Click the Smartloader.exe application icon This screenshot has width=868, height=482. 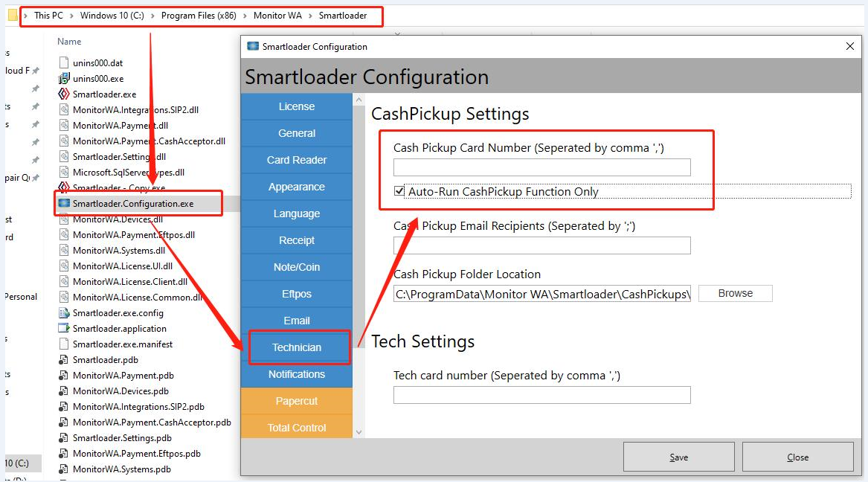click(64, 94)
